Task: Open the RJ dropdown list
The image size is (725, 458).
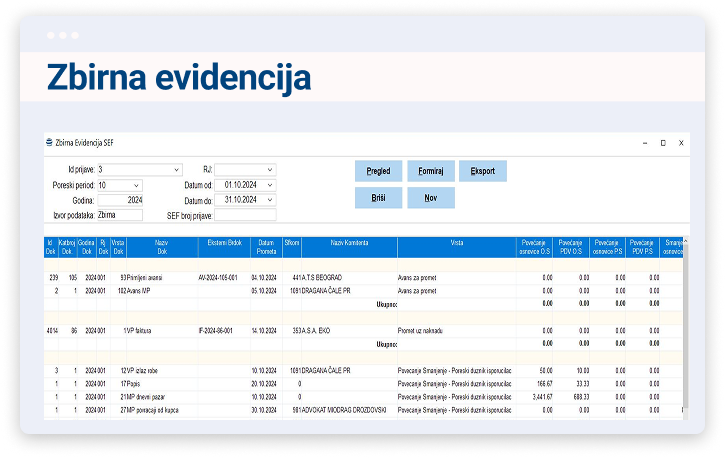Action: tap(269, 170)
